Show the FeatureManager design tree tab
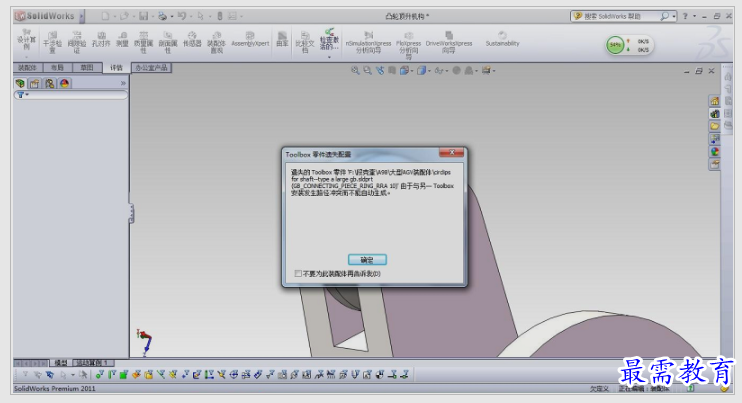Viewport: 742px width, 403px height. point(20,83)
